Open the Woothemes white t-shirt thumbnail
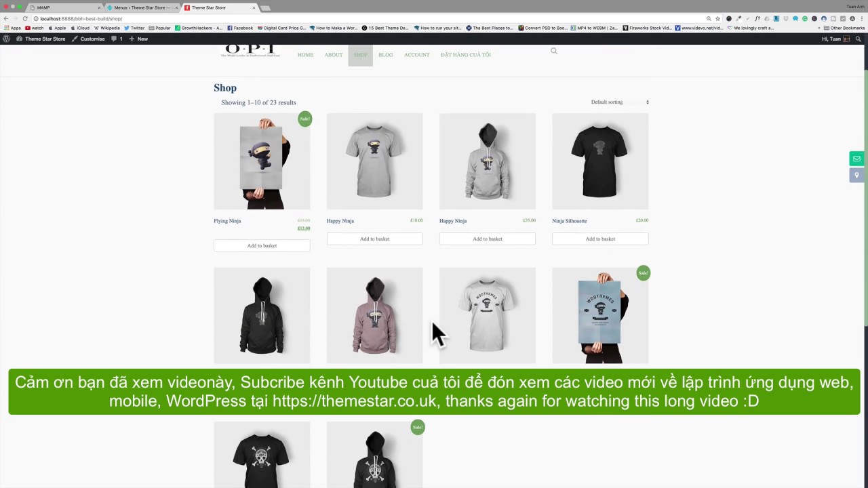Screen dimensions: 868x488 [487, 315]
